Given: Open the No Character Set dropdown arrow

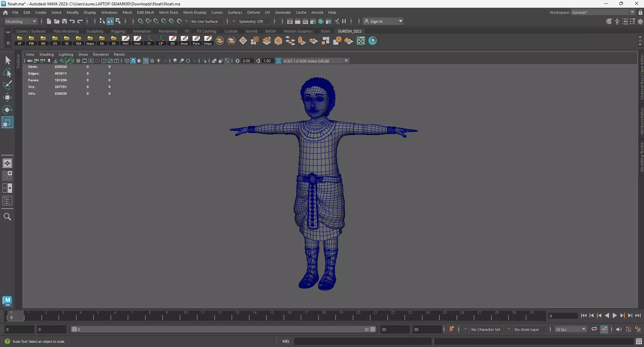Looking at the screenshot, I should pos(465,329).
